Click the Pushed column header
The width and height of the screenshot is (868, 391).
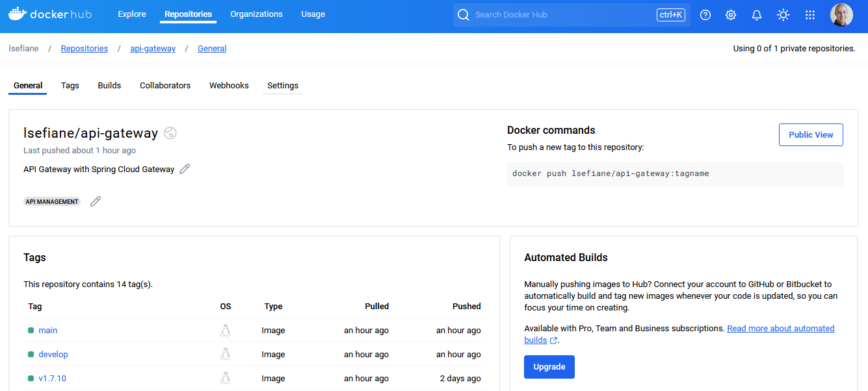467,307
